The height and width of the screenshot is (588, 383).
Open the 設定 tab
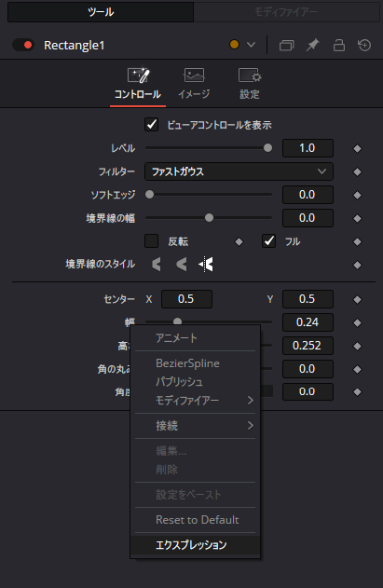tap(250, 85)
